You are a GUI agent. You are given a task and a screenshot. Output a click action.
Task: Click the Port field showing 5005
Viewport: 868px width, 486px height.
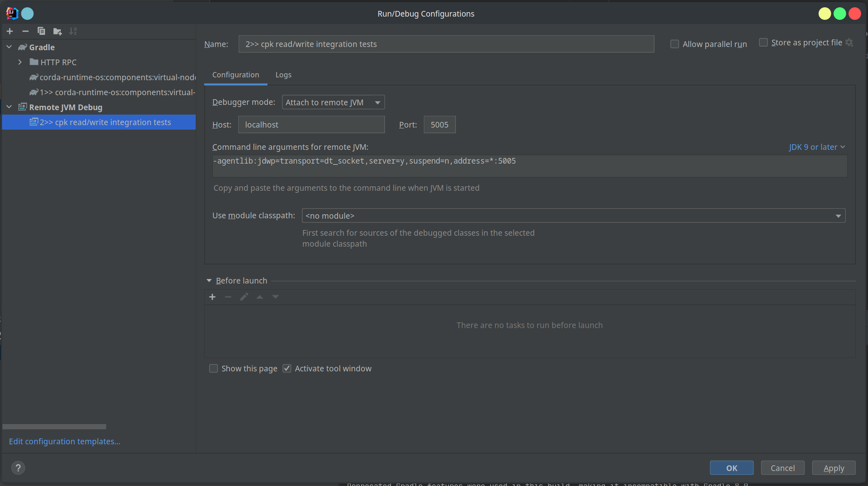pos(440,124)
